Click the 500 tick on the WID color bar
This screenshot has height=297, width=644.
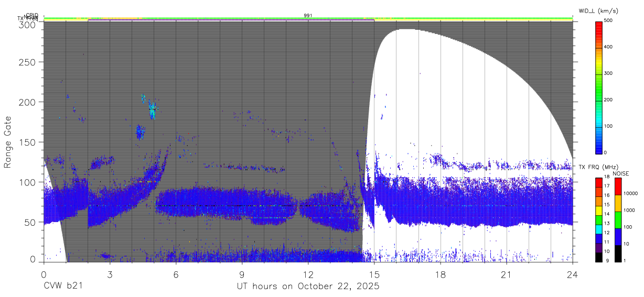(x=609, y=21)
